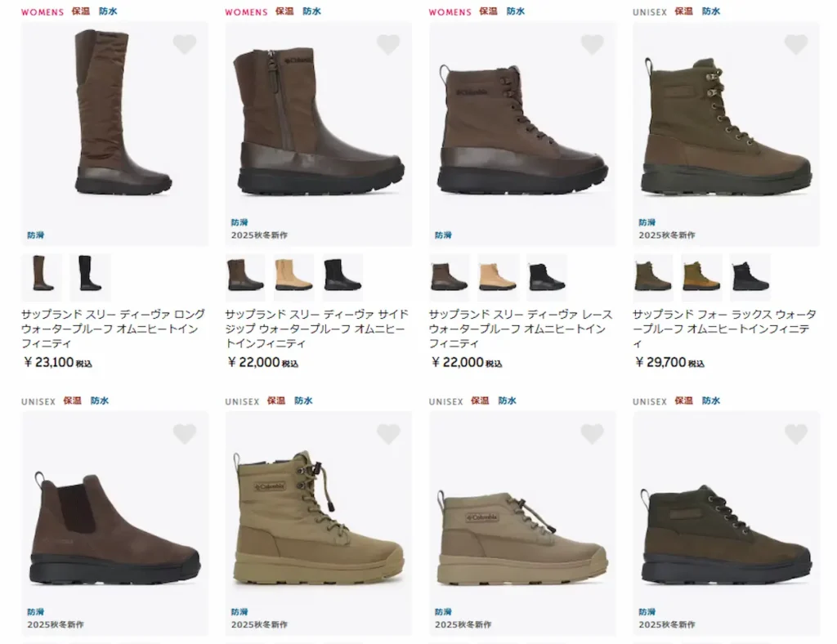
Task: Toggle favorite on tall khaki lace boot
Action: (388, 434)
